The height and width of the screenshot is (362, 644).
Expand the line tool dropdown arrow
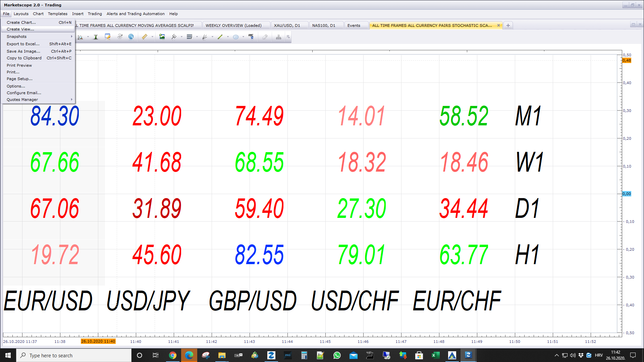pos(228,37)
